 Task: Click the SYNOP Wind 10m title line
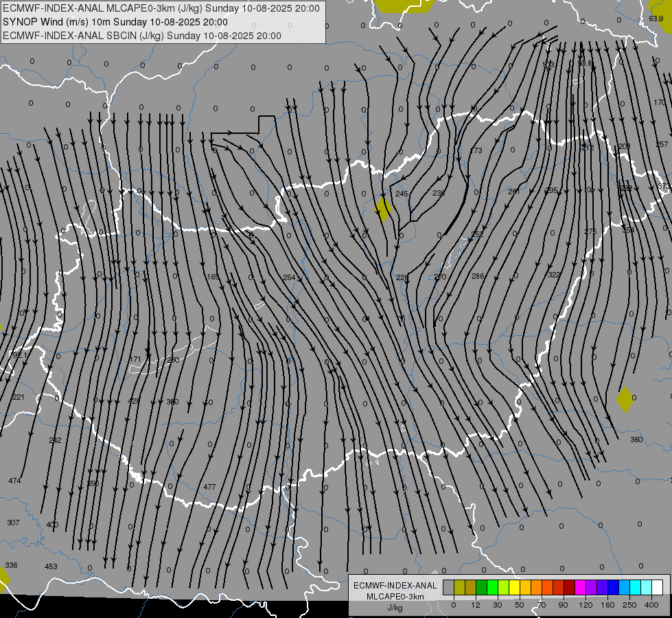[115, 22]
